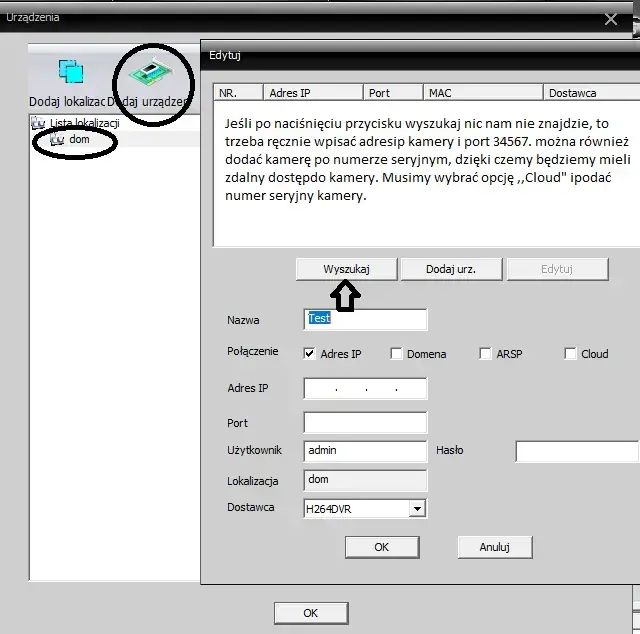Click the disabled Edytuj button

pos(557,269)
